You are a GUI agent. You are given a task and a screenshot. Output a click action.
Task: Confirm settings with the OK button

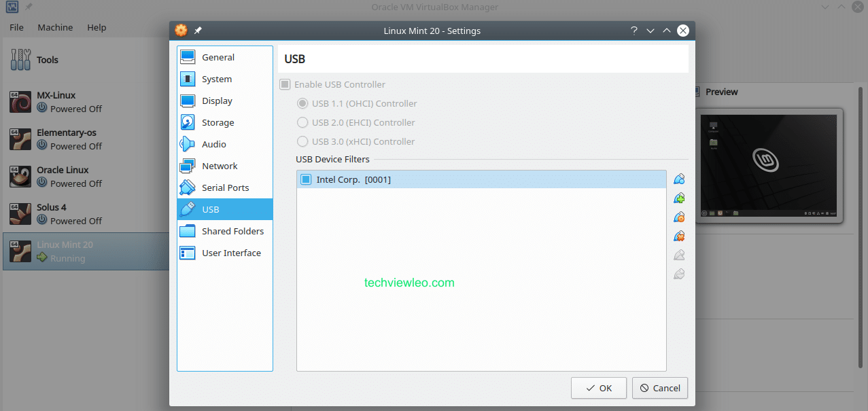point(598,387)
